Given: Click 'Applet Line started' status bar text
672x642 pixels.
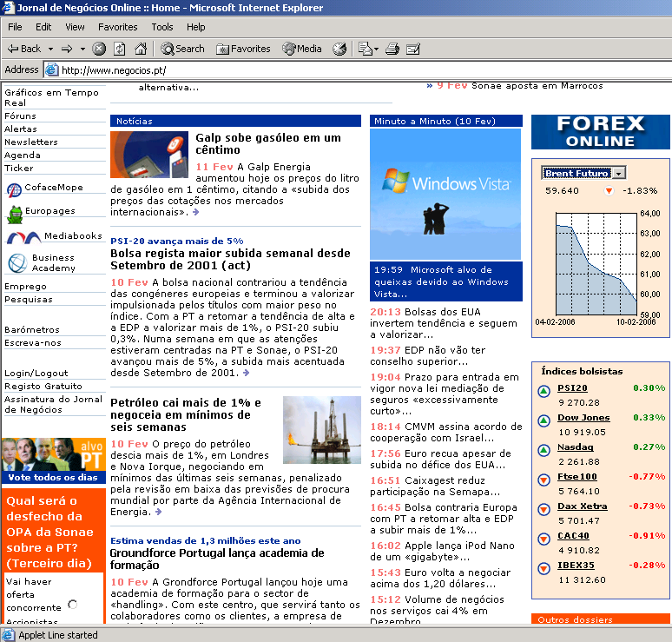Looking at the screenshot, I should coord(58,635).
